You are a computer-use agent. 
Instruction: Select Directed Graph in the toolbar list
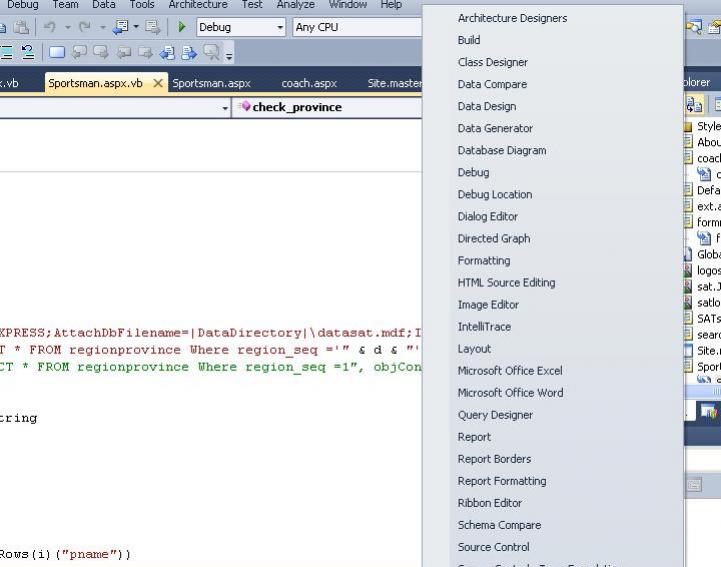(493, 239)
